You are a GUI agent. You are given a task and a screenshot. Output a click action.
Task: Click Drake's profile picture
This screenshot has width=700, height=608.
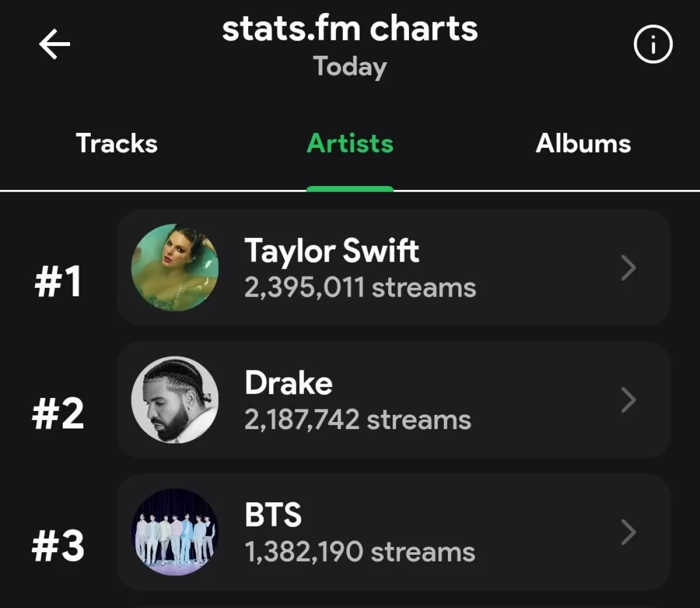point(175,400)
